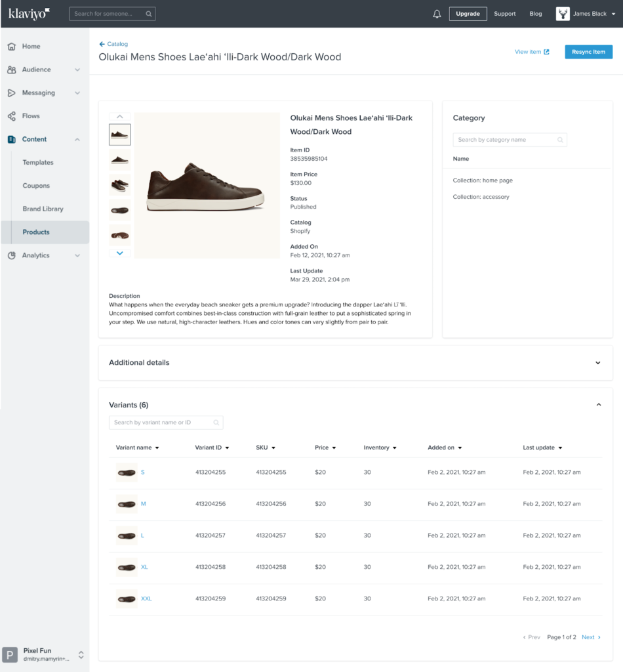Click the Resync Item button
The image size is (623, 672).
click(x=588, y=51)
